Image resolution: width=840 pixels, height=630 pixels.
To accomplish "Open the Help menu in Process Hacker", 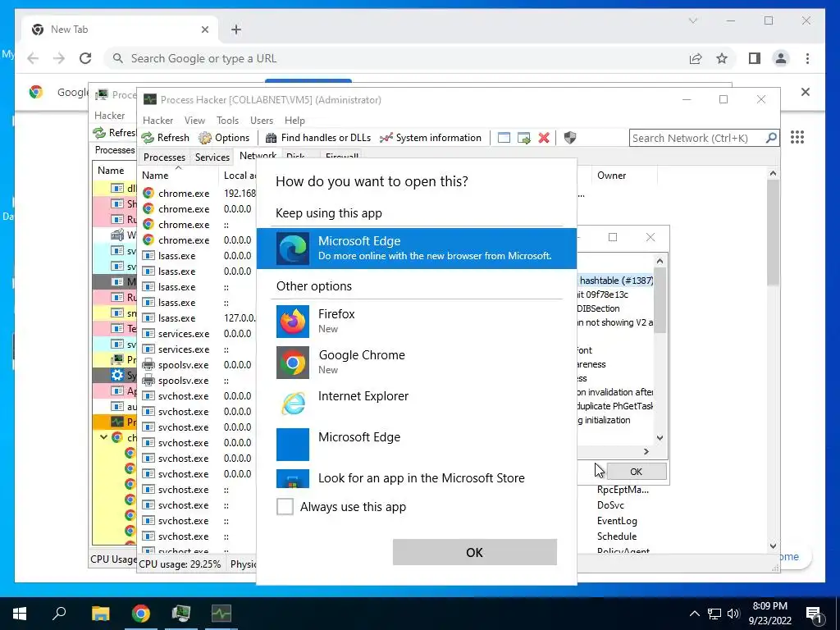I will click(x=294, y=121).
